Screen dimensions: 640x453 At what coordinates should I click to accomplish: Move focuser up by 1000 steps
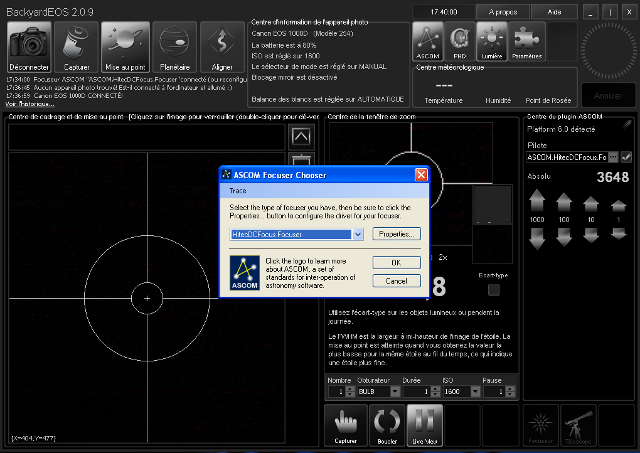click(x=537, y=200)
